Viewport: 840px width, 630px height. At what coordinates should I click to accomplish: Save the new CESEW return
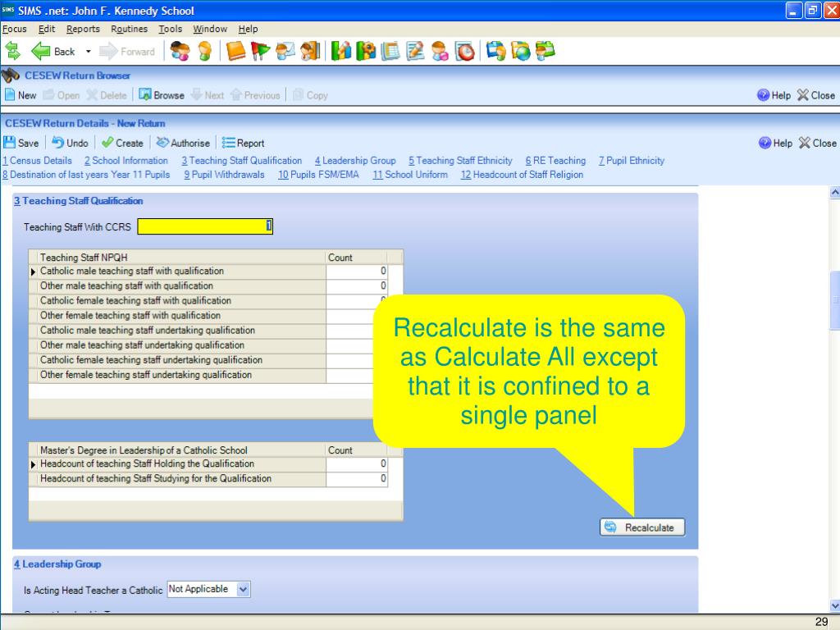click(21, 143)
